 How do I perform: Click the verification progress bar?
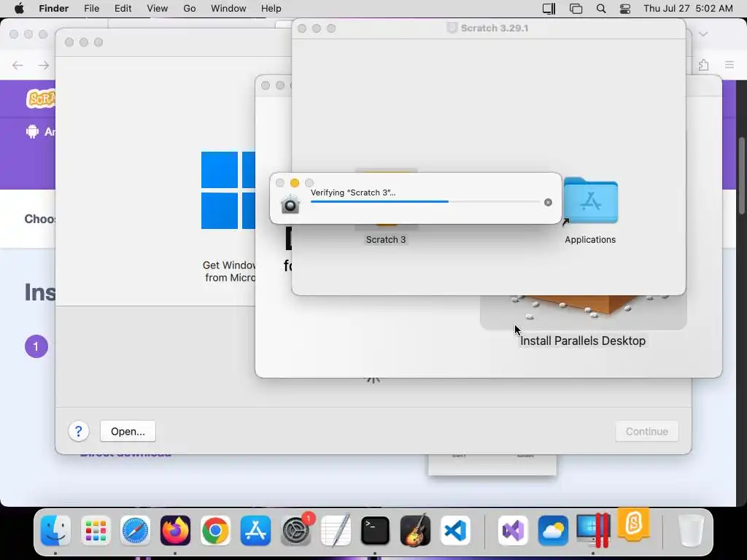pos(425,202)
